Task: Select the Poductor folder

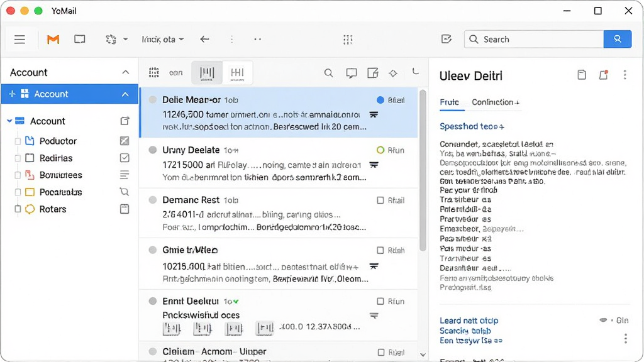Action: tap(58, 141)
